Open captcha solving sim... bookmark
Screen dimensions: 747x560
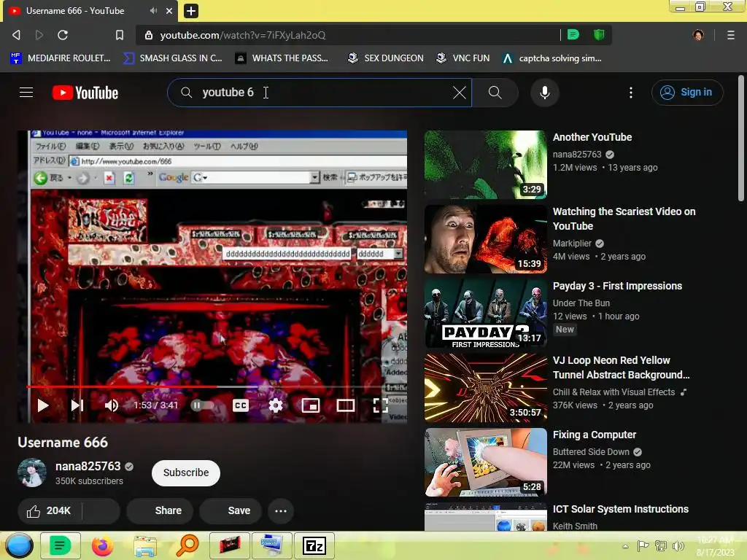[x=551, y=58]
